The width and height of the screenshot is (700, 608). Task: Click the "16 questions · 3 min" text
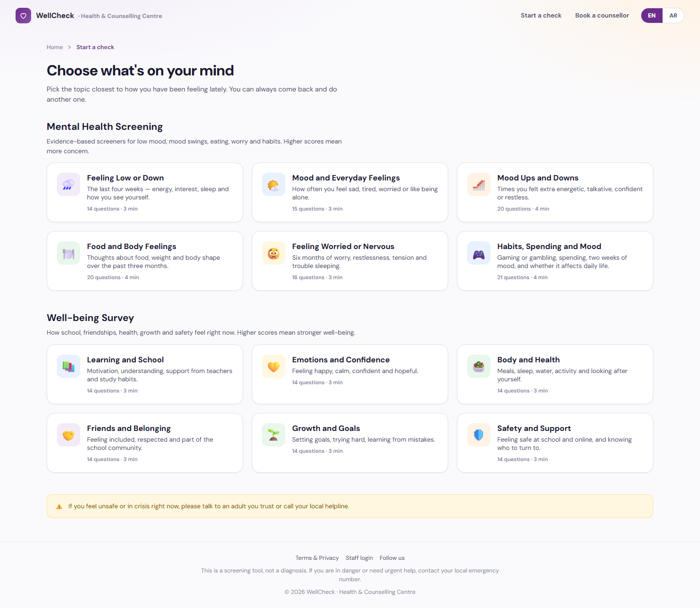(317, 277)
